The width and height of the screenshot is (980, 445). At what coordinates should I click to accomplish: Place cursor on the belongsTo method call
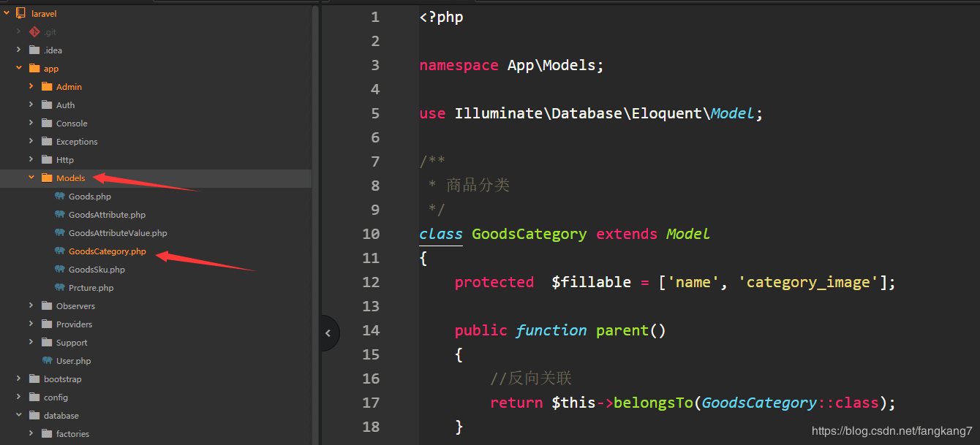[653, 403]
